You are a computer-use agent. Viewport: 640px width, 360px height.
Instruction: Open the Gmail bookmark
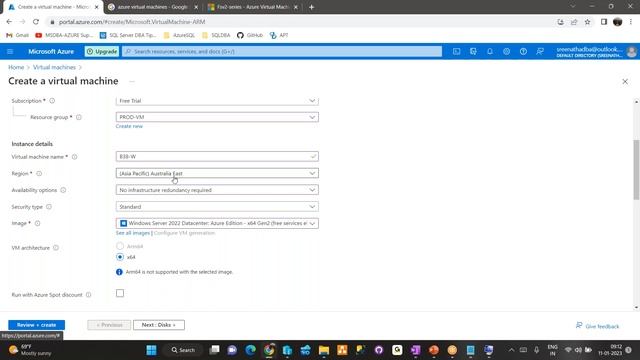[x=18, y=35]
